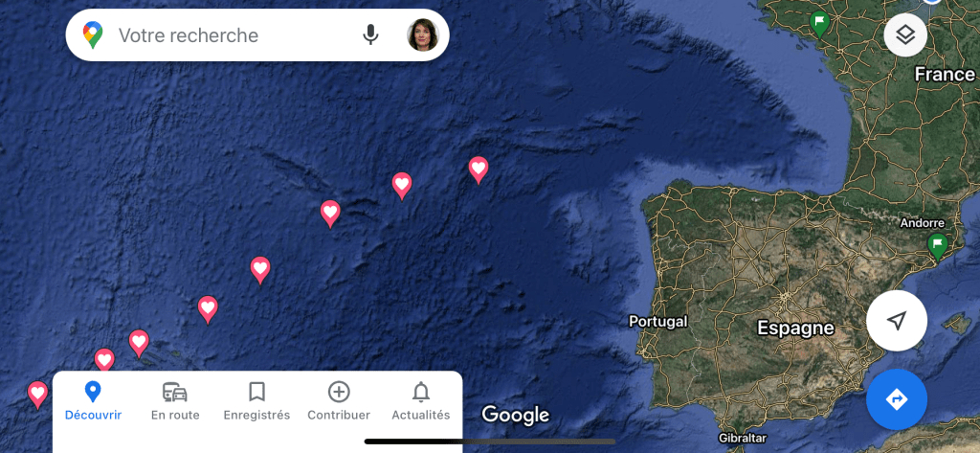Select the easternmost pink heart saved pin

click(479, 170)
